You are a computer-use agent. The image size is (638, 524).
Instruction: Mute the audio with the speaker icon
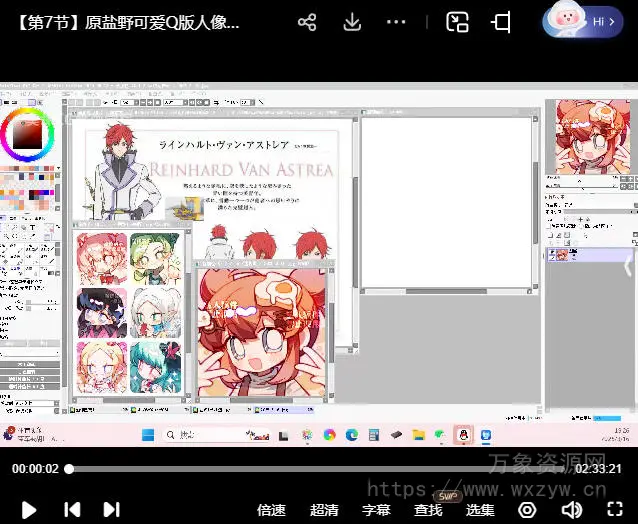click(x=571, y=510)
